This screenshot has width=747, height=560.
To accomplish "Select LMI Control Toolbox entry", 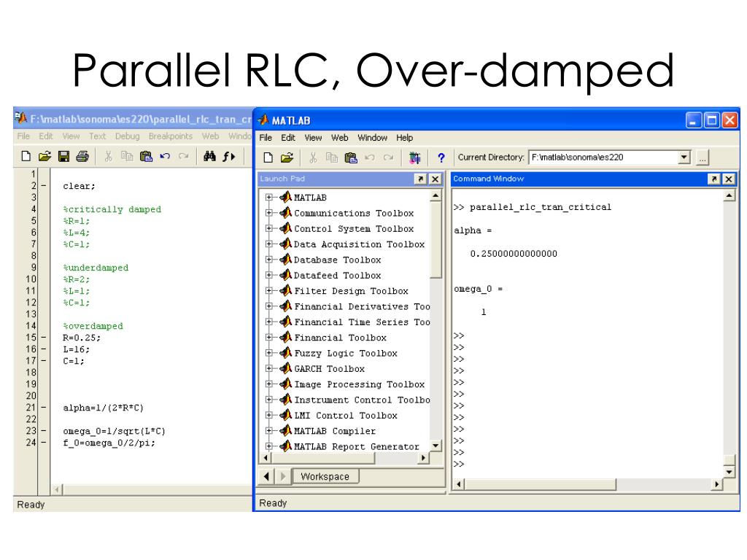I will click(345, 415).
